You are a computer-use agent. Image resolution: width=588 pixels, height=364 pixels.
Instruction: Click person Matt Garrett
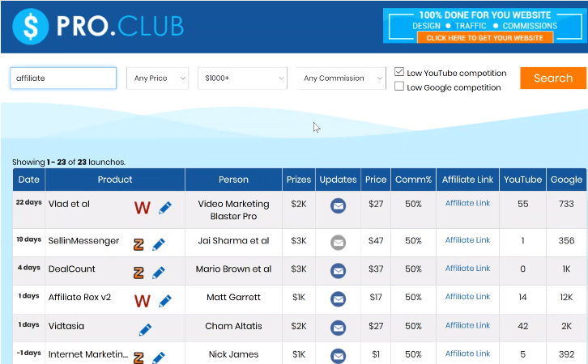[233, 298]
